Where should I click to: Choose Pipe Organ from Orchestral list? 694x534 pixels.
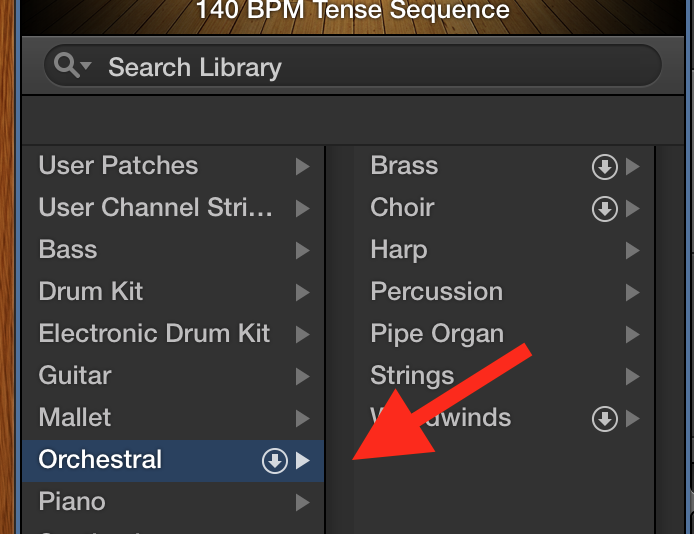(437, 333)
